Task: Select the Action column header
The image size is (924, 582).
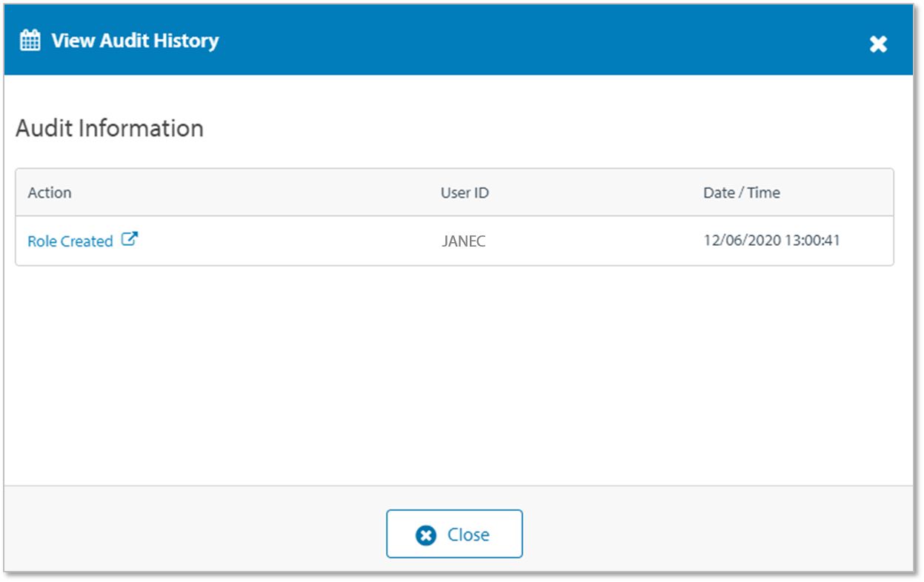Action: (x=50, y=193)
